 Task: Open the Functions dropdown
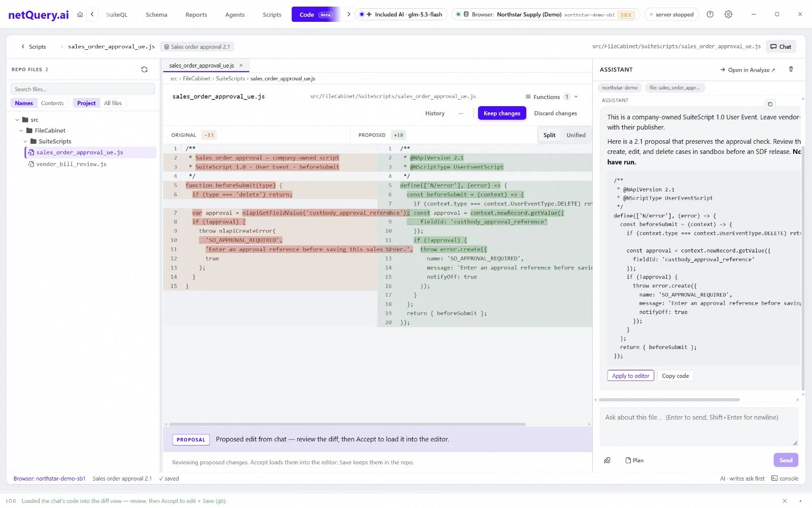(x=552, y=97)
